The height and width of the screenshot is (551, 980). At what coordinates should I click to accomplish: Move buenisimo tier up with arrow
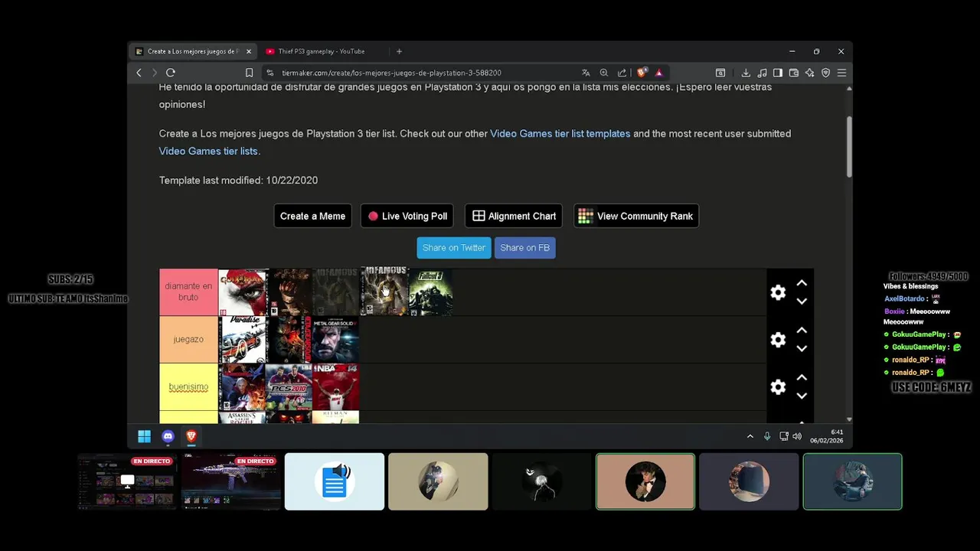click(x=802, y=378)
